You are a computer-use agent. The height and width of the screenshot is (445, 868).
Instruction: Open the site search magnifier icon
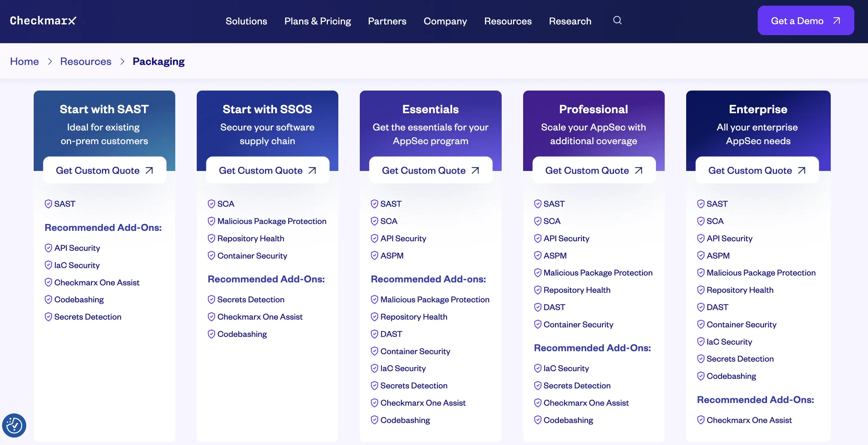coord(617,21)
